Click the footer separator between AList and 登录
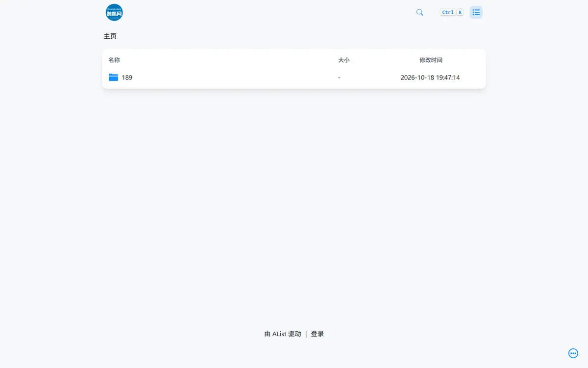The height and width of the screenshot is (368, 588). tap(306, 334)
